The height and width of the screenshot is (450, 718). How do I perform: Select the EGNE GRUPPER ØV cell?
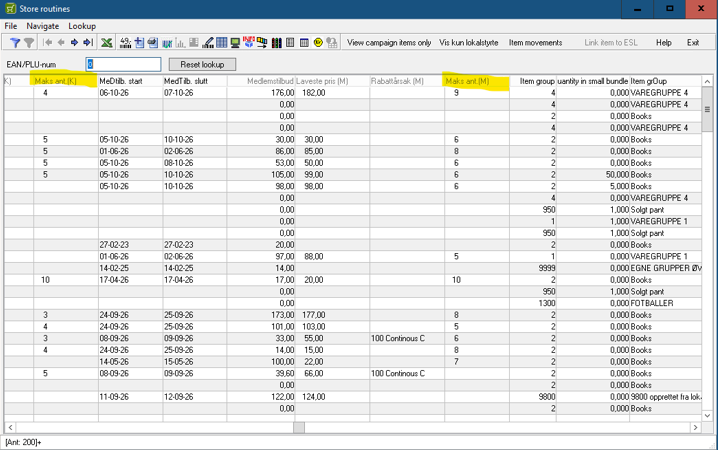coord(665,268)
